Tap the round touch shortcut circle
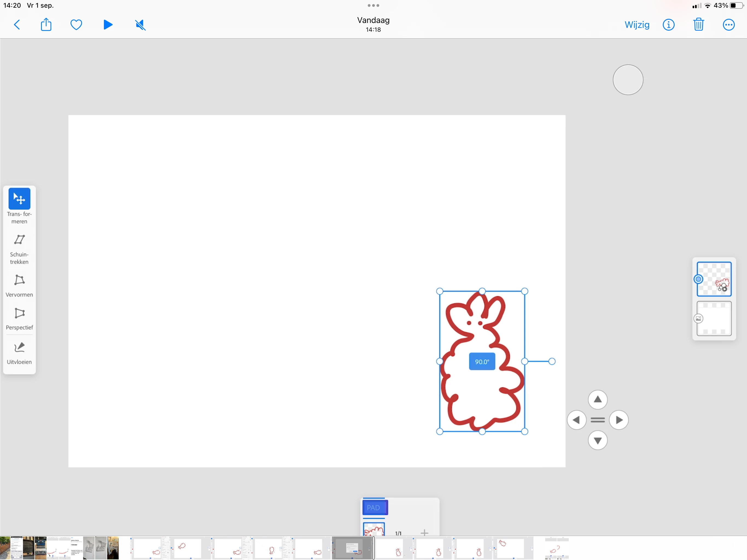The height and width of the screenshot is (560, 747). click(628, 80)
